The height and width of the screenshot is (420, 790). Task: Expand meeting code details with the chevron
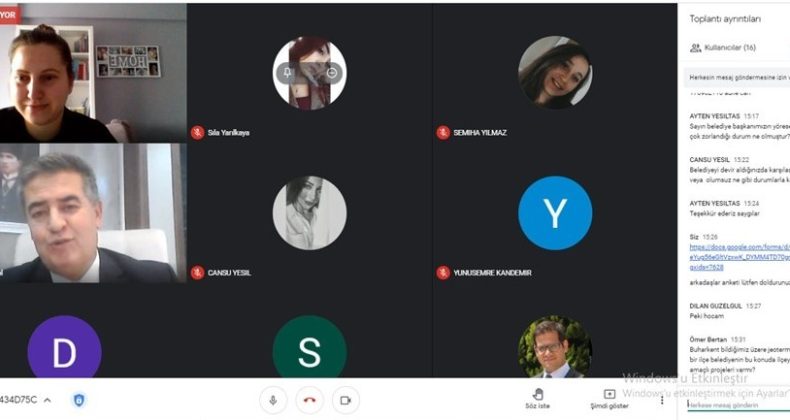47,400
